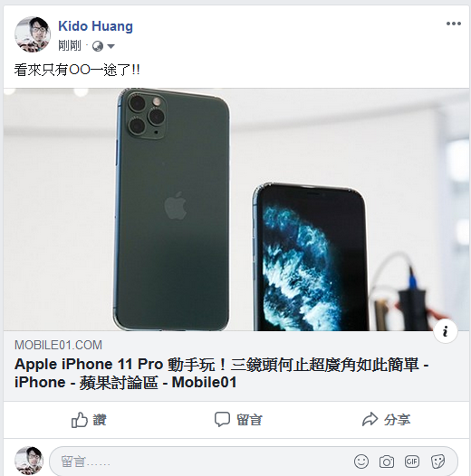
Task: Open the three-dot post options menu
Action: 454,24
